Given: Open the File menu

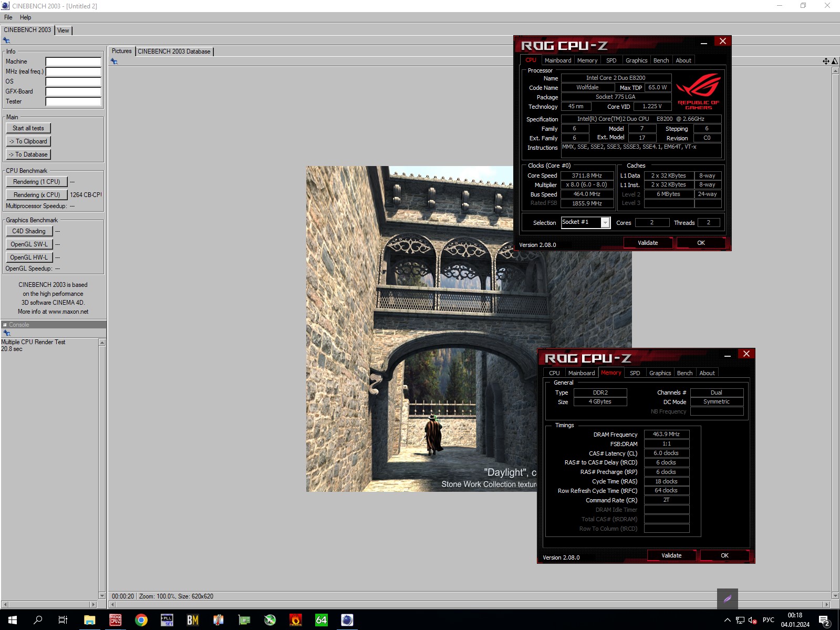Looking at the screenshot, I should 8,17.
